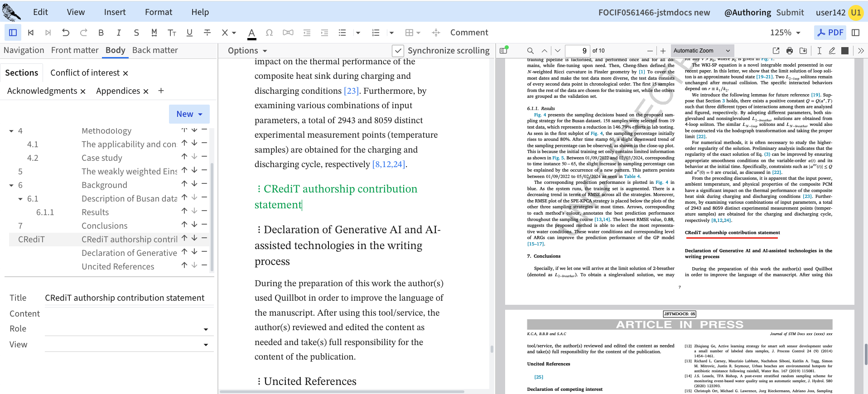
Task: Apply italic formatting from the toolbar
Action: point(119,33)
